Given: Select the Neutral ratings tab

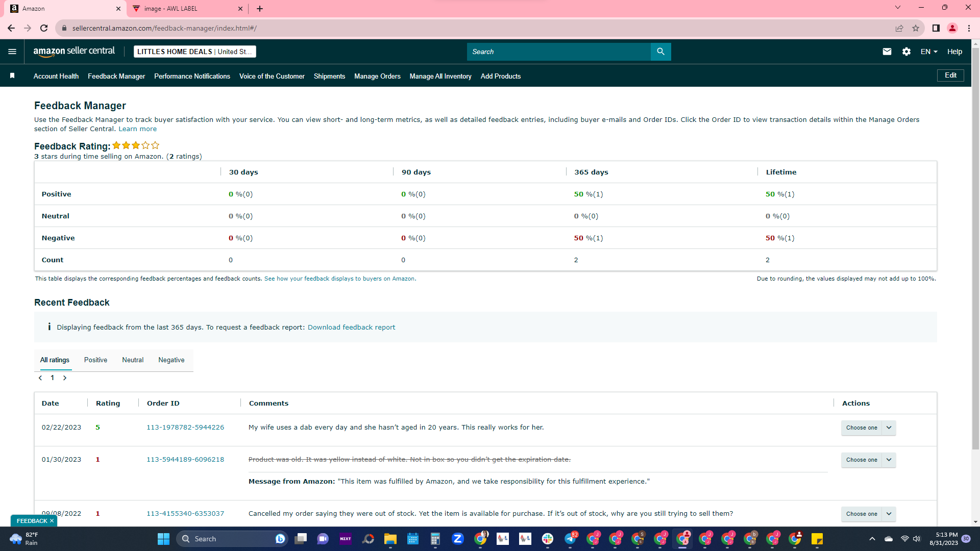Looking at the screenshot, I should tap(133, 360).
